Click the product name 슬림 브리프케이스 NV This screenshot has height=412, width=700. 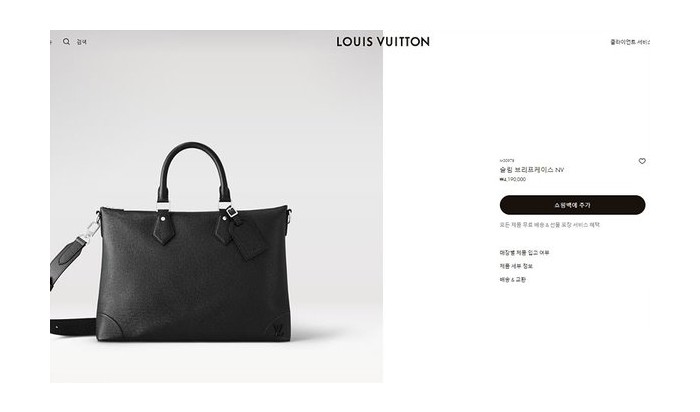tap(532, 170)
